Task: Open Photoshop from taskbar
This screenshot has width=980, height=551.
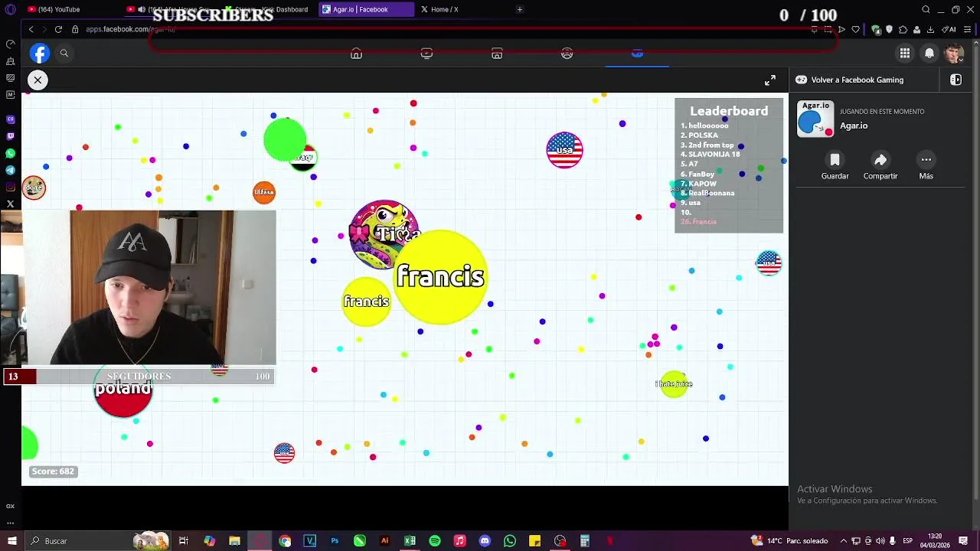Action: pyautogui.click(x=335, y=541)
